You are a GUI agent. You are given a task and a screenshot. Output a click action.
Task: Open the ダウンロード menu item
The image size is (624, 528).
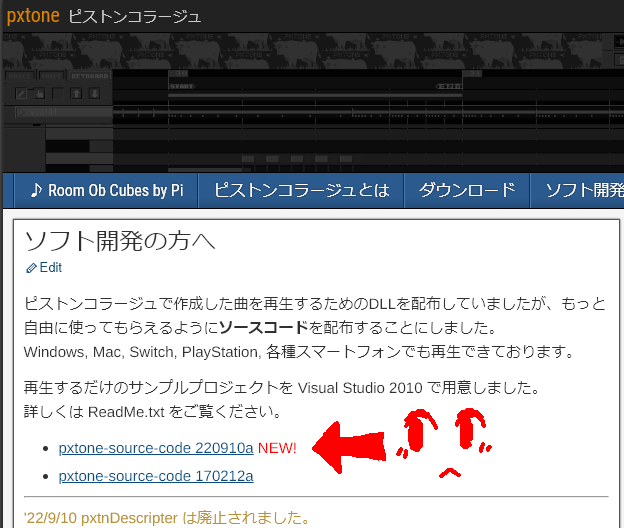point(467,191)
